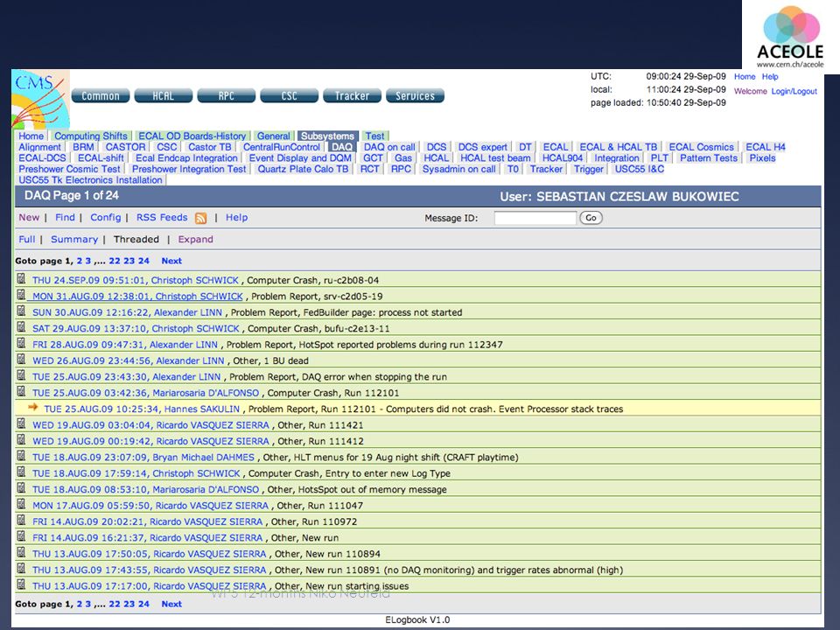The width and height of the screenshot is (840, 630).
Task: Open entry icon for TUE 25.AUG.09 03:42:36 Run 112101
Action: pyautogui.click(x=21, y=391)
